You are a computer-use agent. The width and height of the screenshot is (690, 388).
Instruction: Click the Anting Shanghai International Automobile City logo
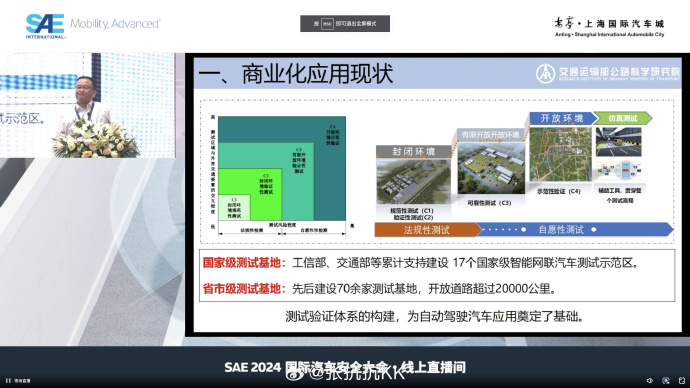(609, 26)
